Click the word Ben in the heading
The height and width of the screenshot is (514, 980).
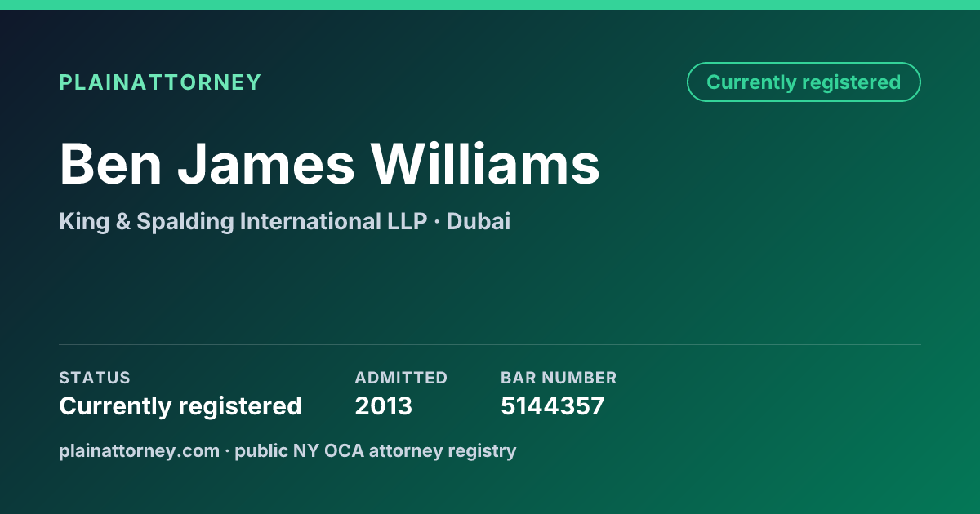click(x=110, y=164)
